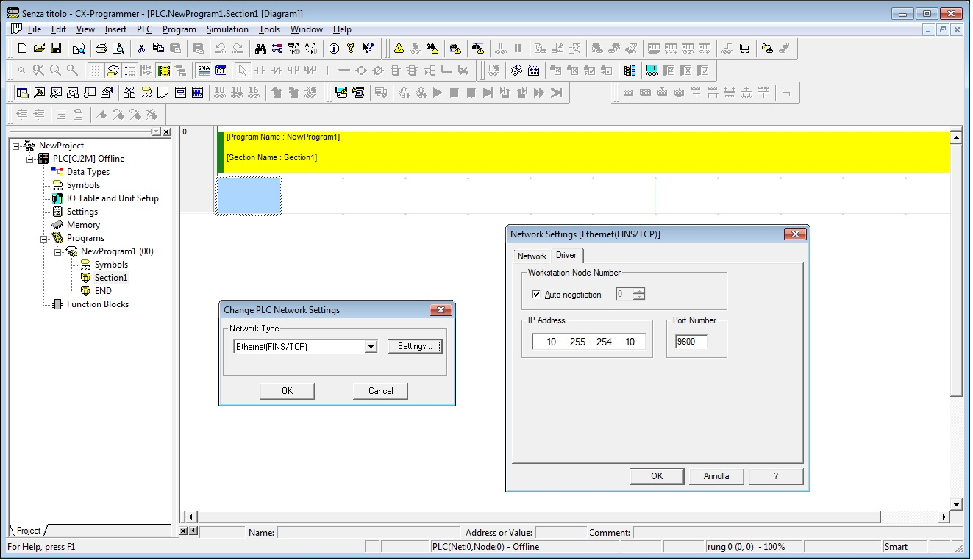Select Function Blocks in project tree

coord(98,304)
